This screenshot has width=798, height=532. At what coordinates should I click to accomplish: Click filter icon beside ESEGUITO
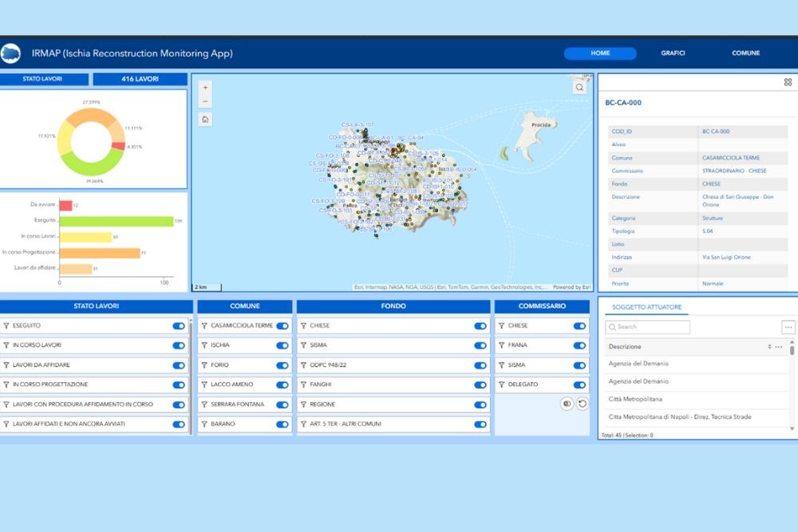[x=6, y=326]
